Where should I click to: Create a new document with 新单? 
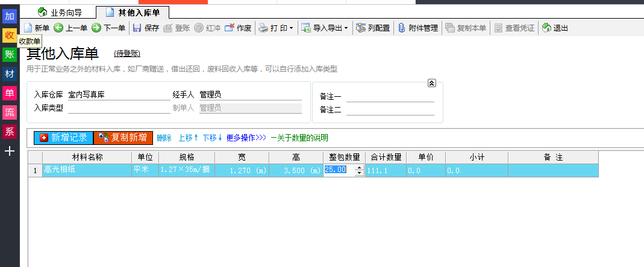(x=37, y=28)
